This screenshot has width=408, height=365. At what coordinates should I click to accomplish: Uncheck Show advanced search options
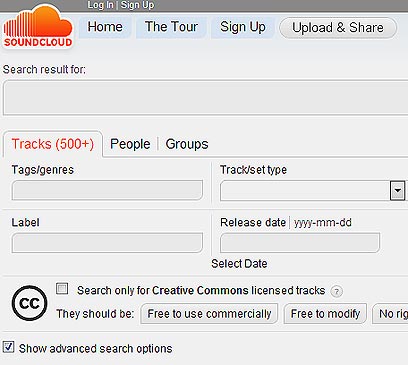(x=9, y=347)
